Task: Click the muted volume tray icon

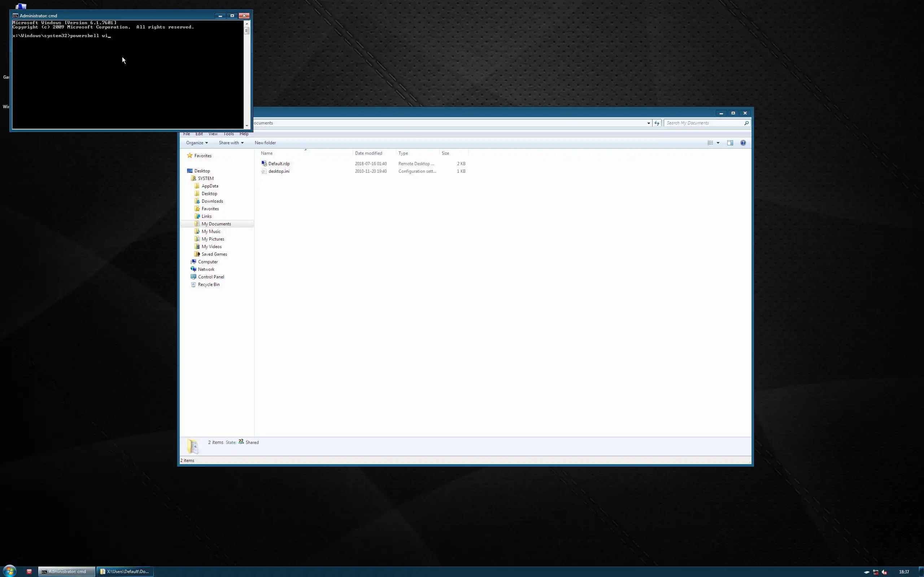Action: 884,572
